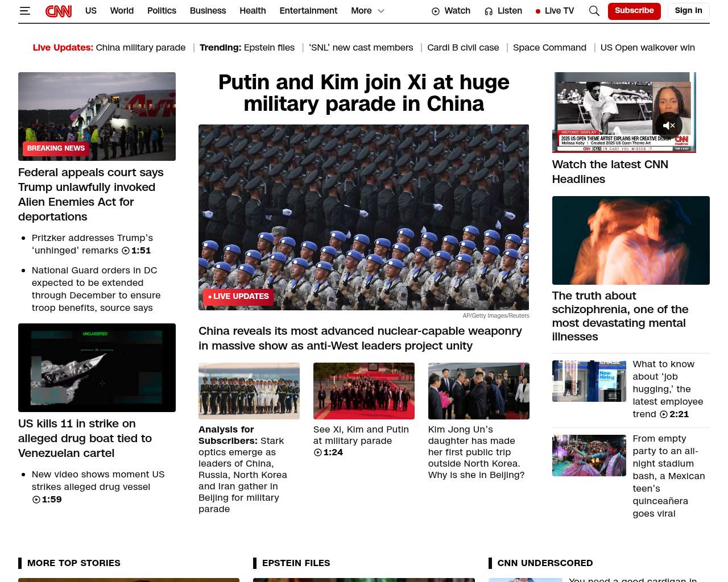728x582 pixels.
Task: Navigate to Entertainment section
Action: (308, 11)
